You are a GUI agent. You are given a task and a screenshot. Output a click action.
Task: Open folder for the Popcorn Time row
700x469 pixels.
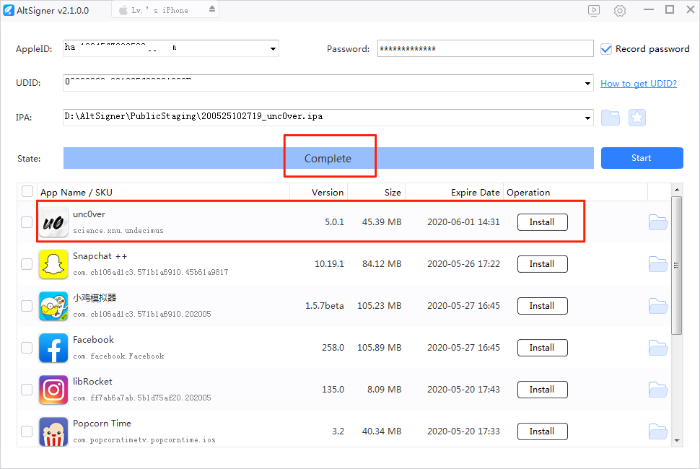(658, 431)
